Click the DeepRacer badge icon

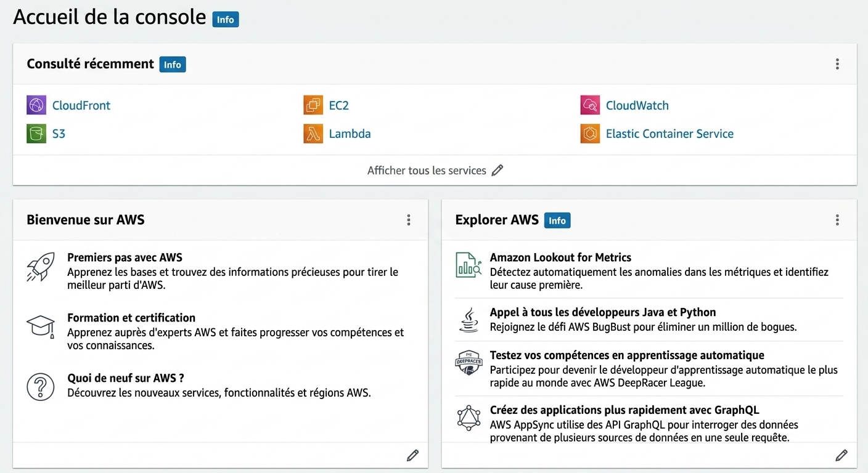[x=469, y=363]
